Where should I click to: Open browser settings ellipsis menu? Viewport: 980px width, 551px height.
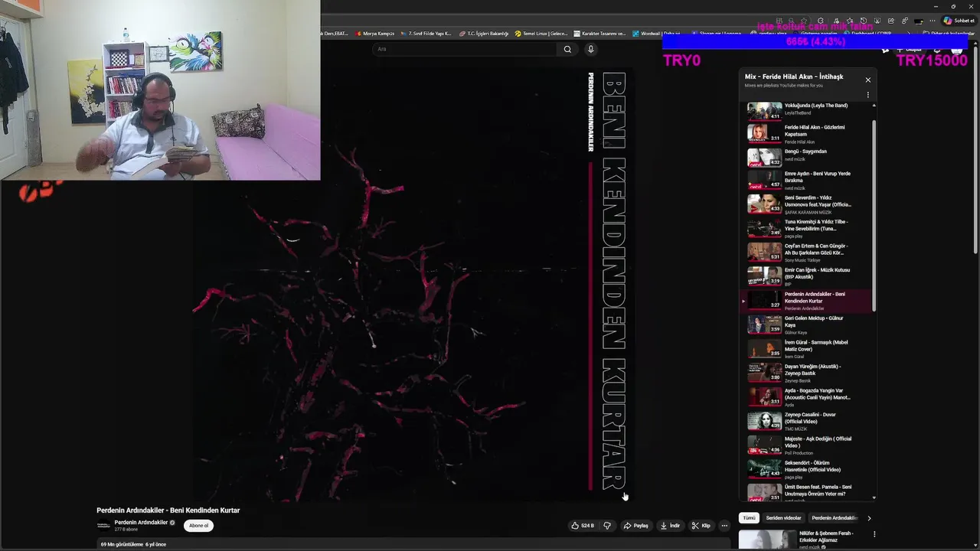[x=932, y=21]
